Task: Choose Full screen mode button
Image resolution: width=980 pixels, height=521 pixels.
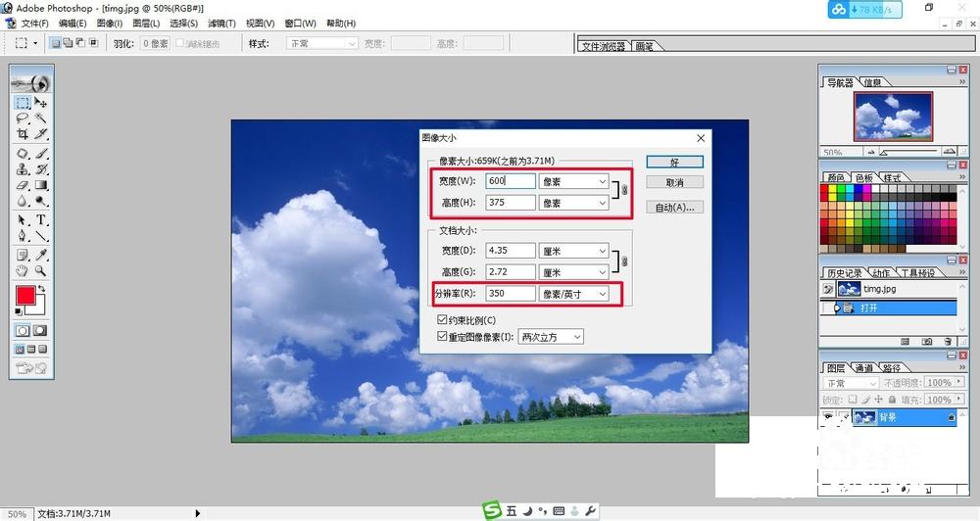Action: click(42, 350)
